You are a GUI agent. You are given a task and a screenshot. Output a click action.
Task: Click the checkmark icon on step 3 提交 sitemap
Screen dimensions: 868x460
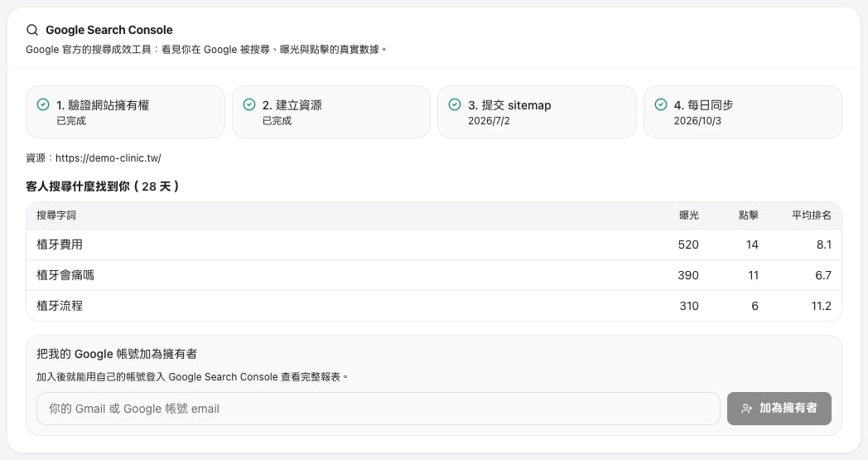(455, 104)
